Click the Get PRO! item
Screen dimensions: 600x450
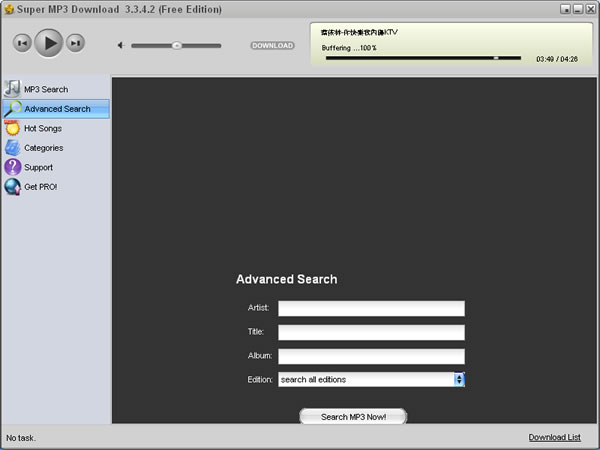click(56, 187)
